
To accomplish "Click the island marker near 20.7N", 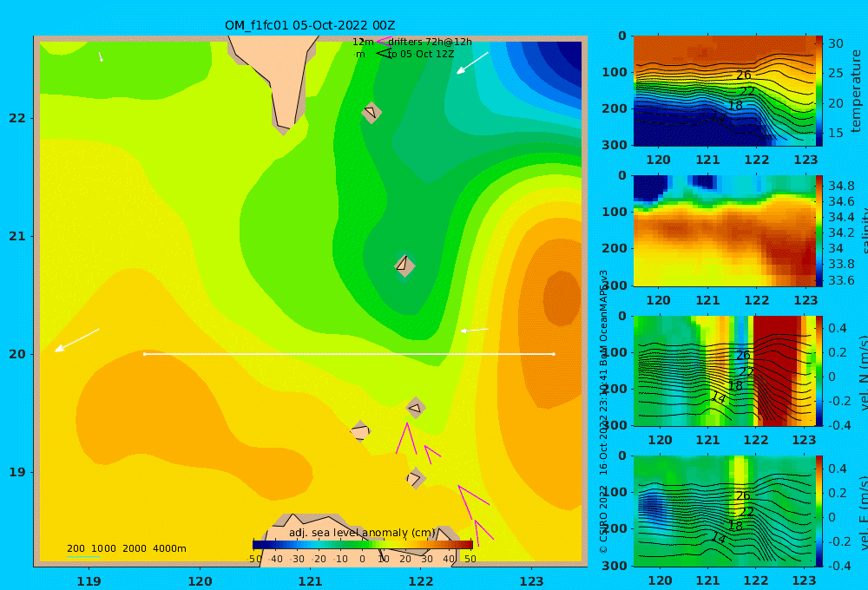I will (404, 265).
